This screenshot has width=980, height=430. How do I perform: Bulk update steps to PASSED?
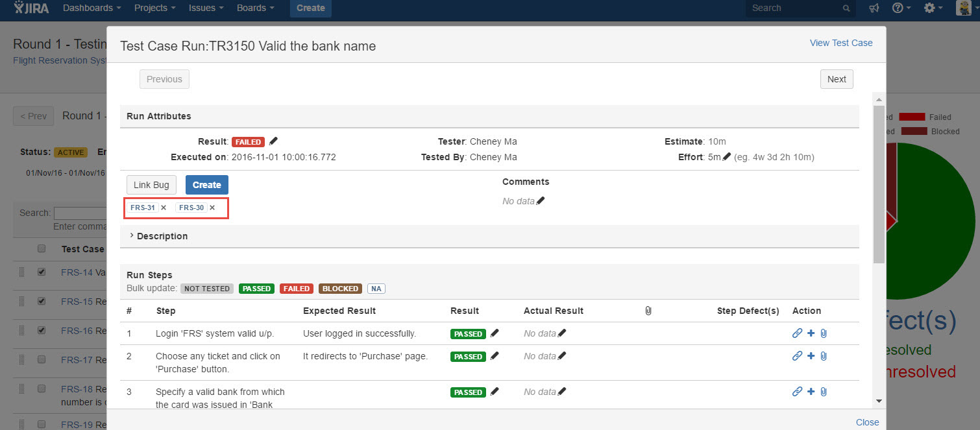point(257,289)
